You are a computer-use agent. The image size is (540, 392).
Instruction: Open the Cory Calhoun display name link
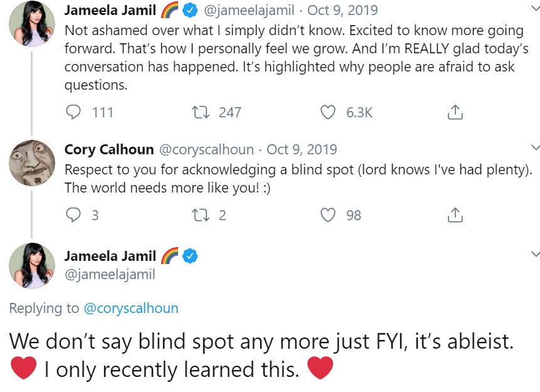[x=109, y=149]
